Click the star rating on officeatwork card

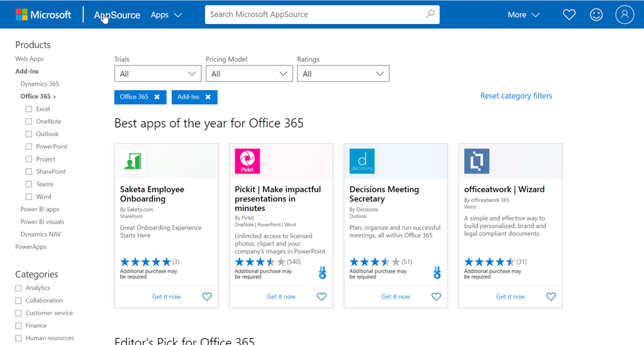coord(489,262)
